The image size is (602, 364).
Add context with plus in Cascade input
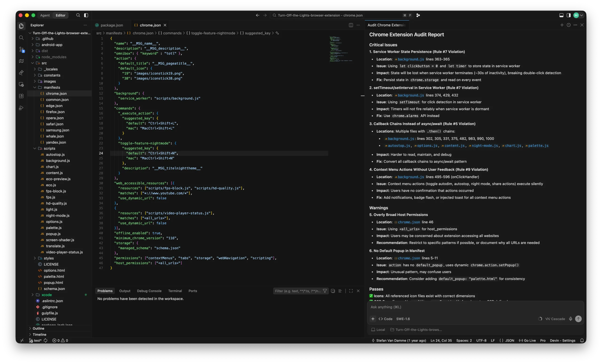pyautogui.click(x=373, y=319)
